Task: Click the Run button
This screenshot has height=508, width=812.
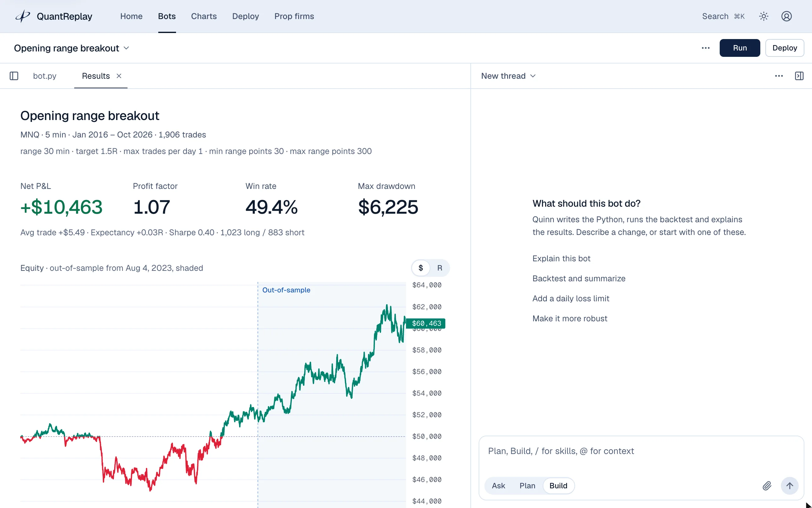Action: tap(740, 48)
